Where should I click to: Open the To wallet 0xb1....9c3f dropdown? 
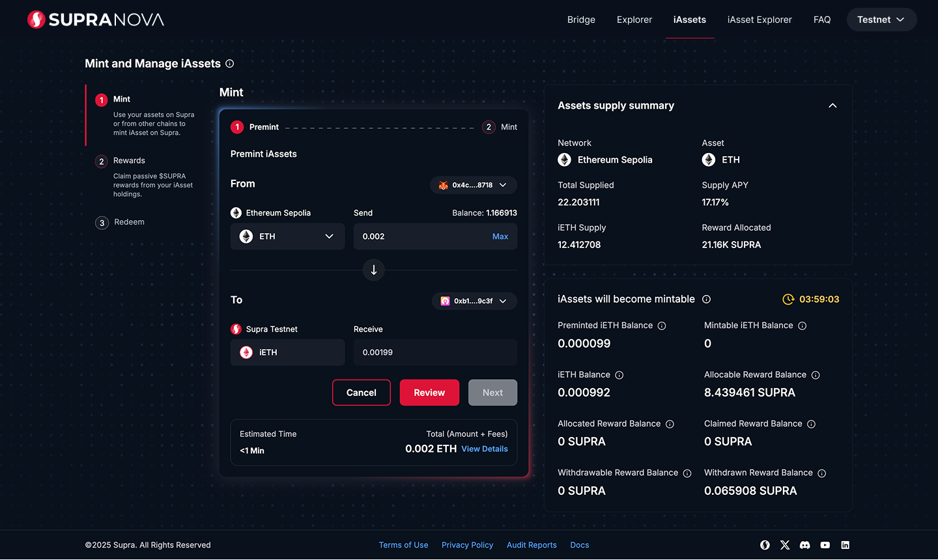474,301
